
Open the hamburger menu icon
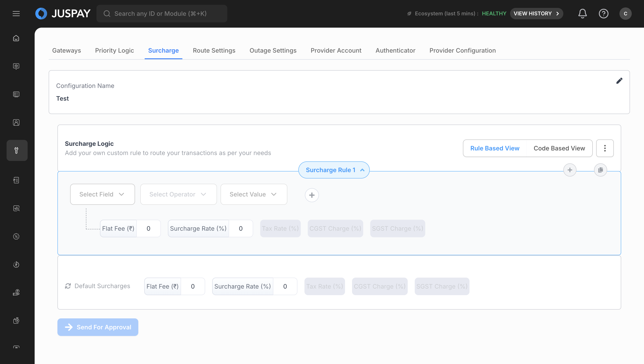point(16,14)
